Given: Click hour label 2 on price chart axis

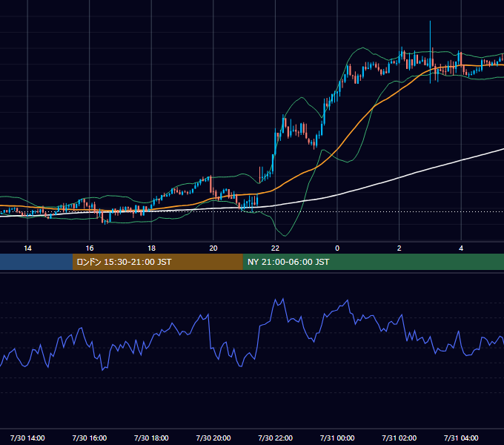Looking at the screenshot, I should [x=399, y=248].
